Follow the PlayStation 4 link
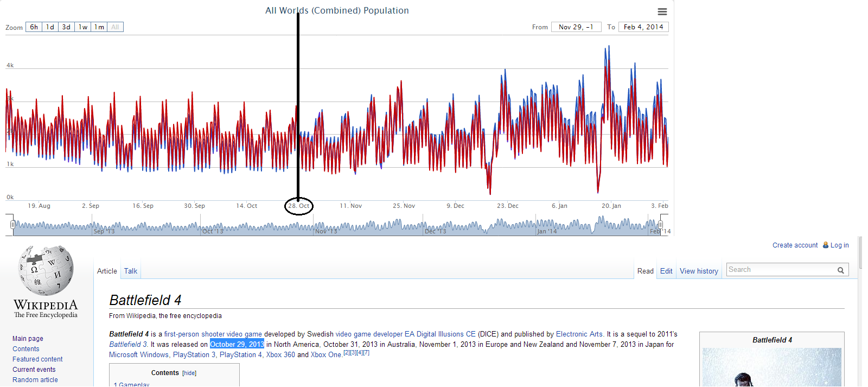The image size is (868, 387). tap(241, 355)
